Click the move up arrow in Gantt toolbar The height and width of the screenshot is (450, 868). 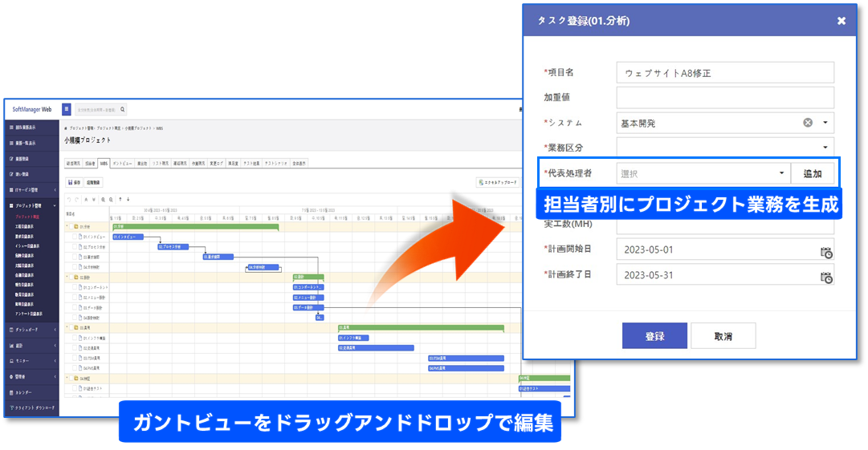tap(120, 199)
